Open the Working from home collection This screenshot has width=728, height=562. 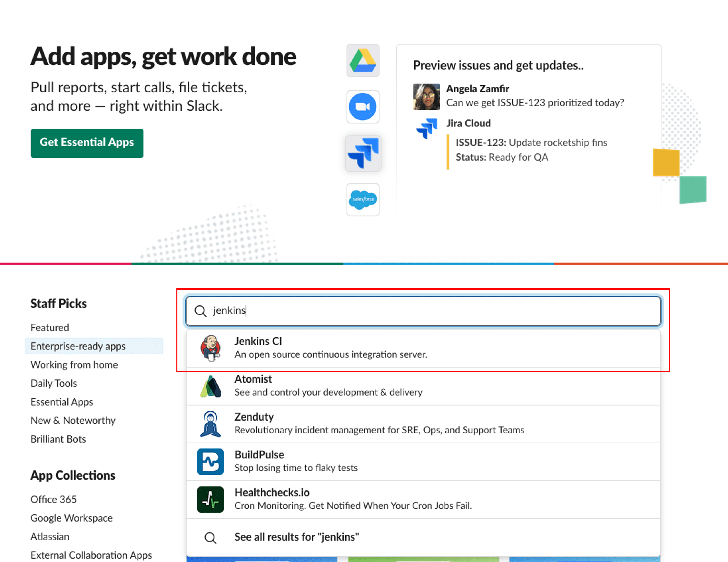point(74,364)
